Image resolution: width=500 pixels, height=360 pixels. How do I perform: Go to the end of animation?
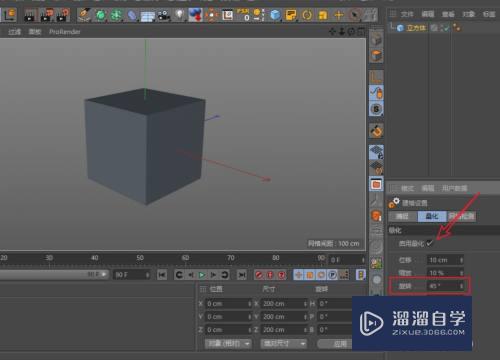point(242,275)
